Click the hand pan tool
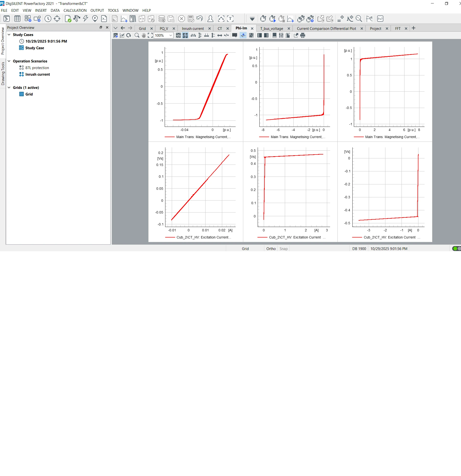Image resolution: width=461 pixels, height=476 pixels. pyautogui.click(x=144, y=36)
